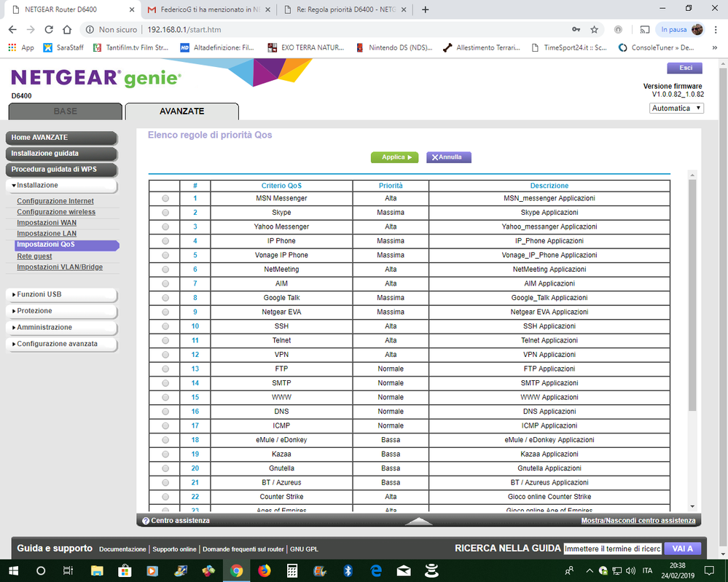This screenshot has height=582, width=728.
Task: Expand Configurazione avanzata section
Action: pyautogui.click(x=62, y=344)
